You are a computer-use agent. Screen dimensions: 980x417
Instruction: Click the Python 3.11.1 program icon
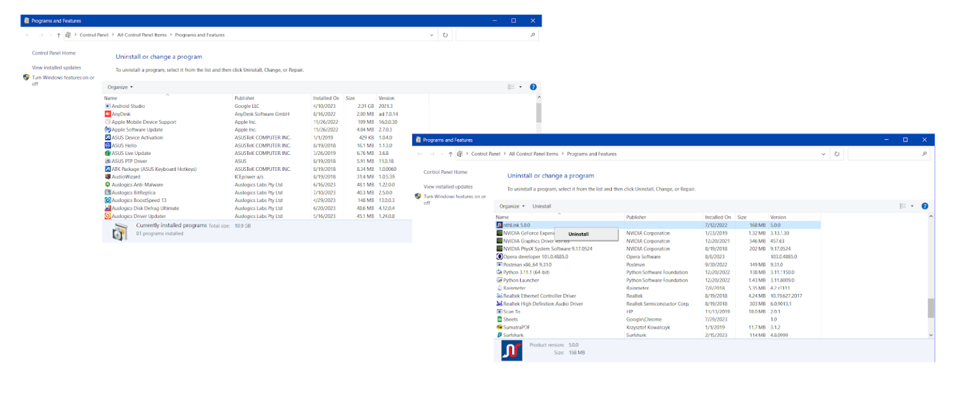tap(501, 272)
